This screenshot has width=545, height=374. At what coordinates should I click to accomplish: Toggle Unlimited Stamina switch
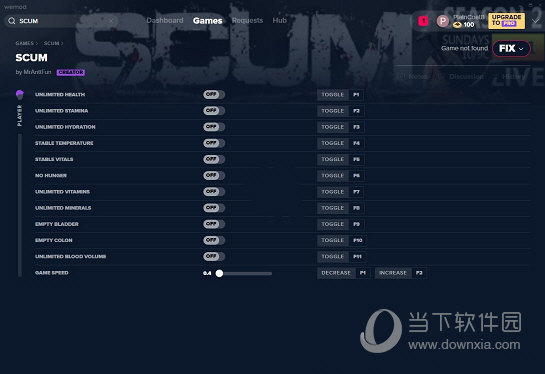click(x=214, y=111)
